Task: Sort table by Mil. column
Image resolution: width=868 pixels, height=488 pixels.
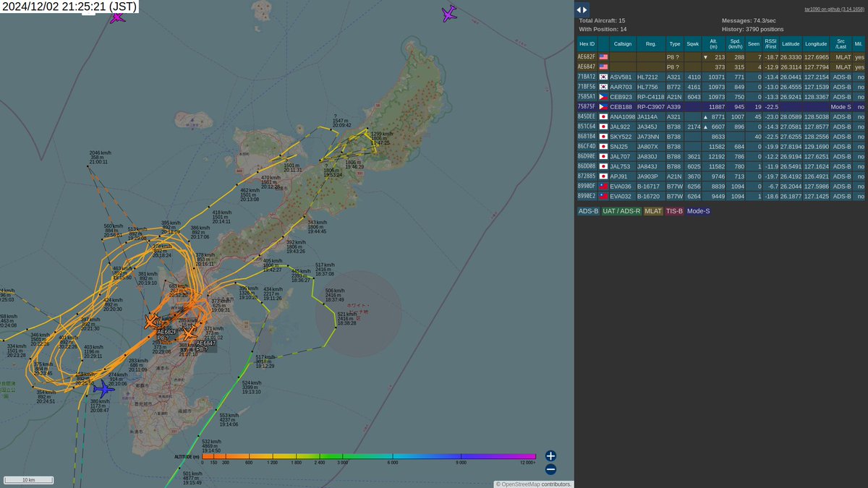Action: coord(859,43)
